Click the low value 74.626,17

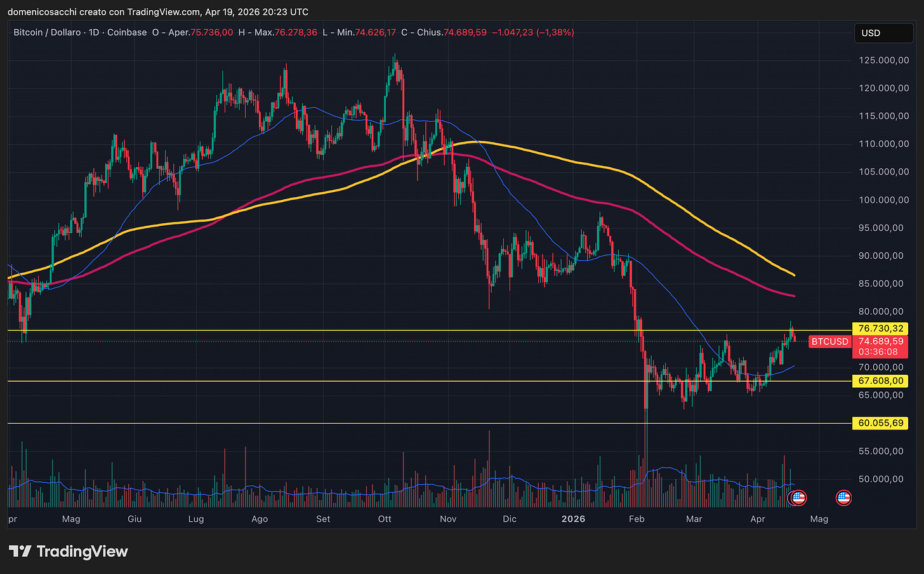[x=375, y=32]
